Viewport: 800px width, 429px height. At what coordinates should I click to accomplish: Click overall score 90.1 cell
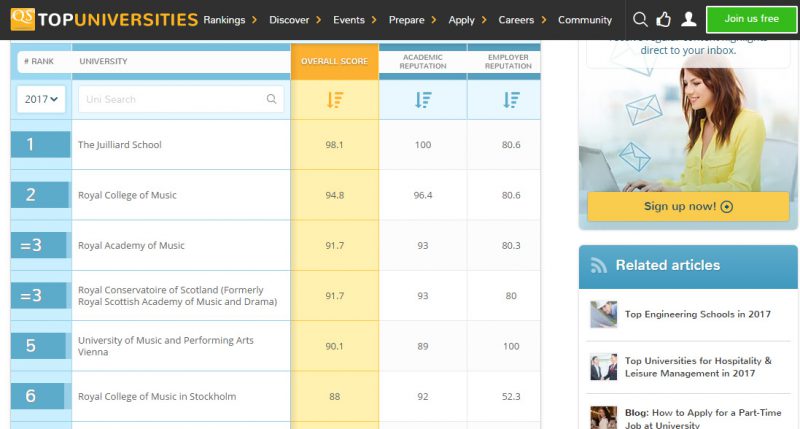pyautogui.click(x=335, y=346)
